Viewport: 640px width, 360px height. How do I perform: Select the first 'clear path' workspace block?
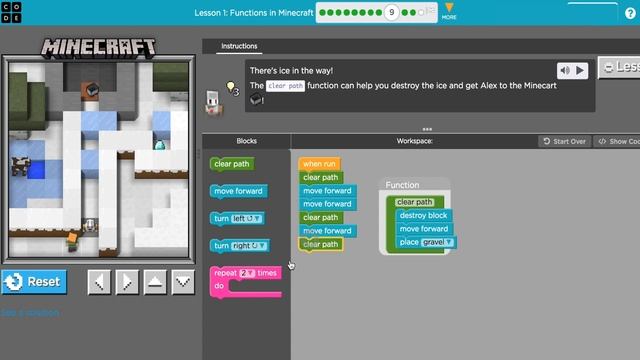pos(320,177)
